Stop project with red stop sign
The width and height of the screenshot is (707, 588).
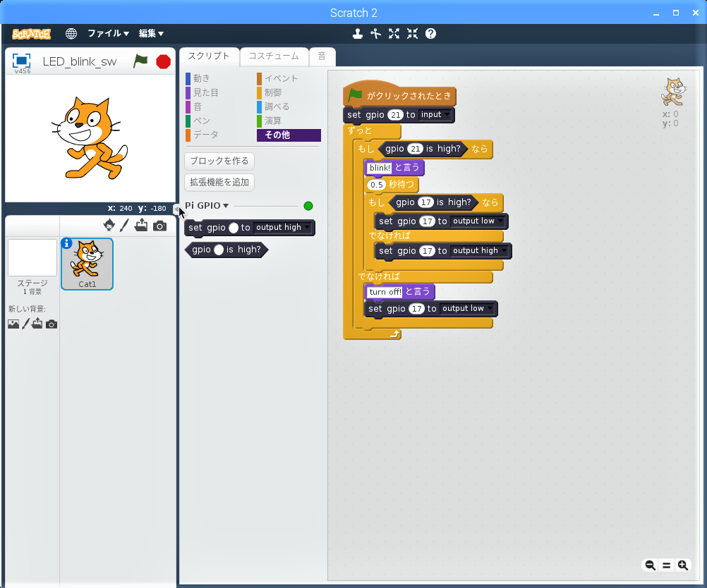163,61
